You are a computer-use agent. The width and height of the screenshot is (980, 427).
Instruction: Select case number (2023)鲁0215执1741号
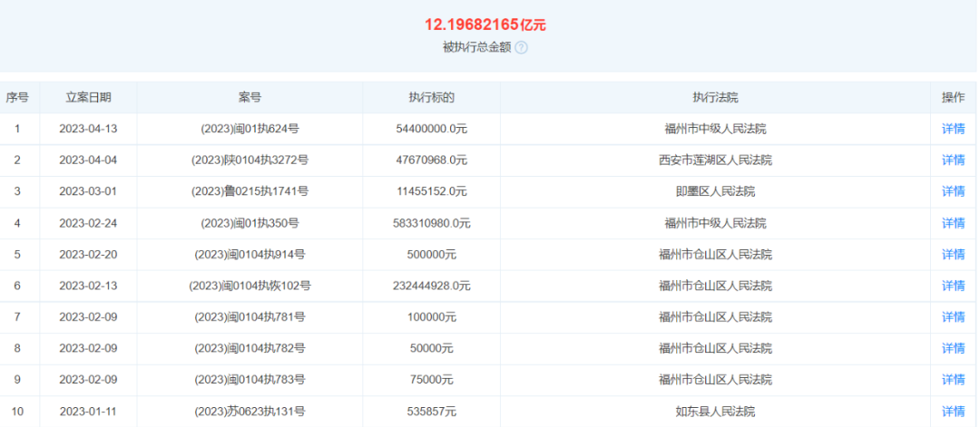250,191
